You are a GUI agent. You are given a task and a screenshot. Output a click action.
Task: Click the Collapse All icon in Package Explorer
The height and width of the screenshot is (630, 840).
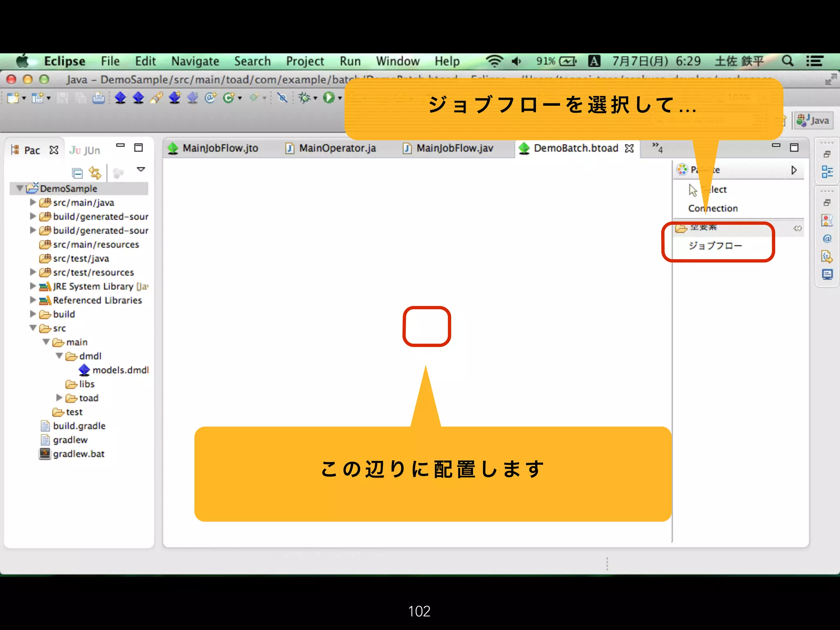coord(77,173)
